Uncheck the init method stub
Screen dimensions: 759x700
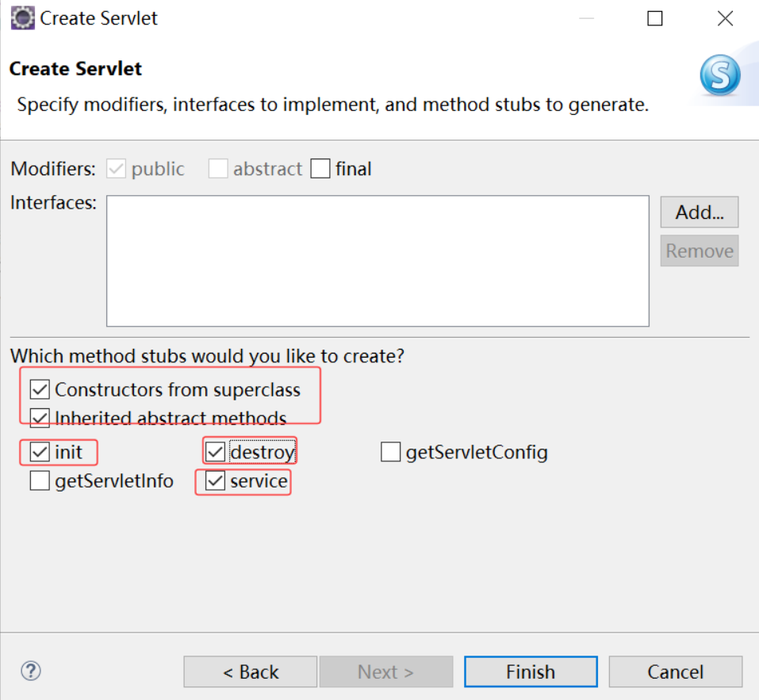(40, 452)
